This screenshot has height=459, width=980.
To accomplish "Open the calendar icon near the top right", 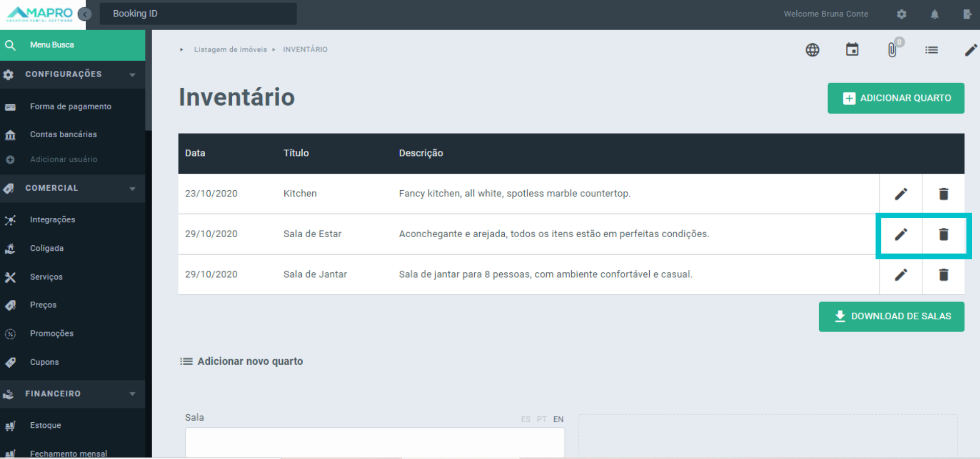I will pyautogui.click(x=852, y=49).
